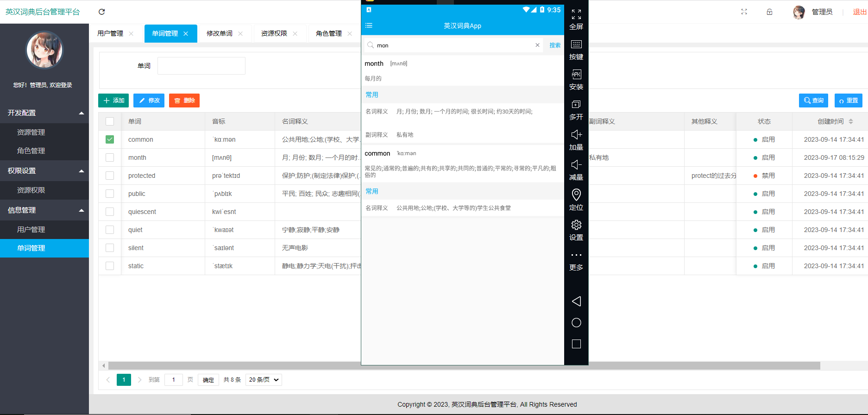Screen dimensions: 868x415
Task: Check the static row checkbox
Action: (110, 266)
